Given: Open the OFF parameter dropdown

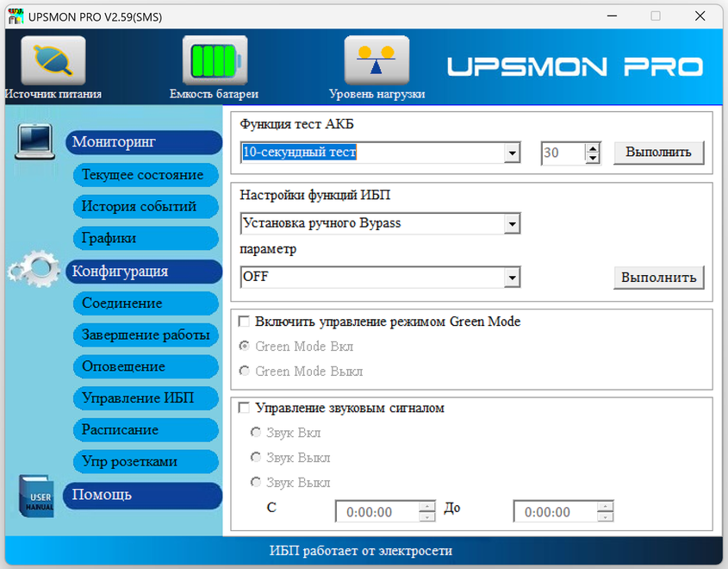Looking at the screenshot, I should tap(512, 278).
